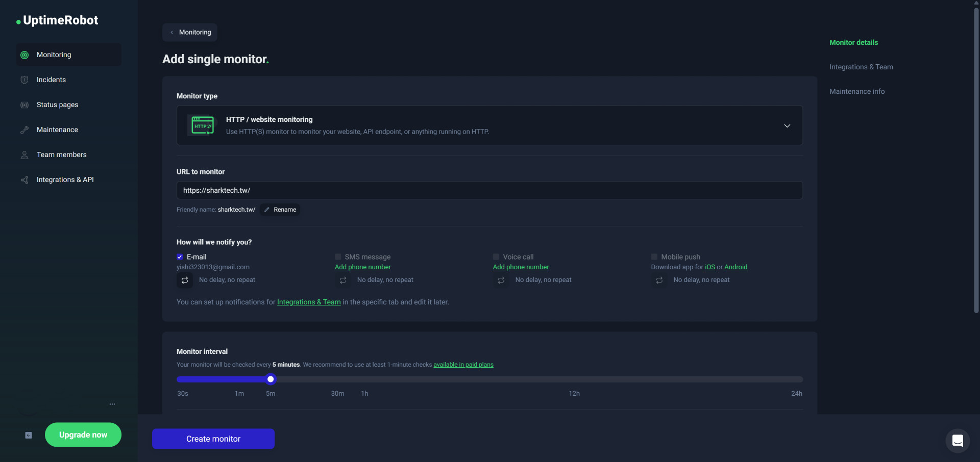Screen dimensions: 980x462
Task: Click the HTTP monitor type icon
Action: tap(203, 125)
